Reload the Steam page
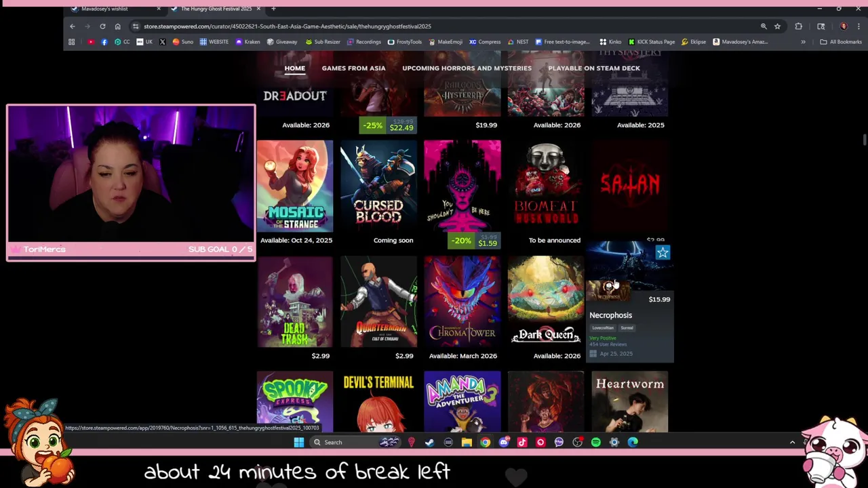 (102, 26)
